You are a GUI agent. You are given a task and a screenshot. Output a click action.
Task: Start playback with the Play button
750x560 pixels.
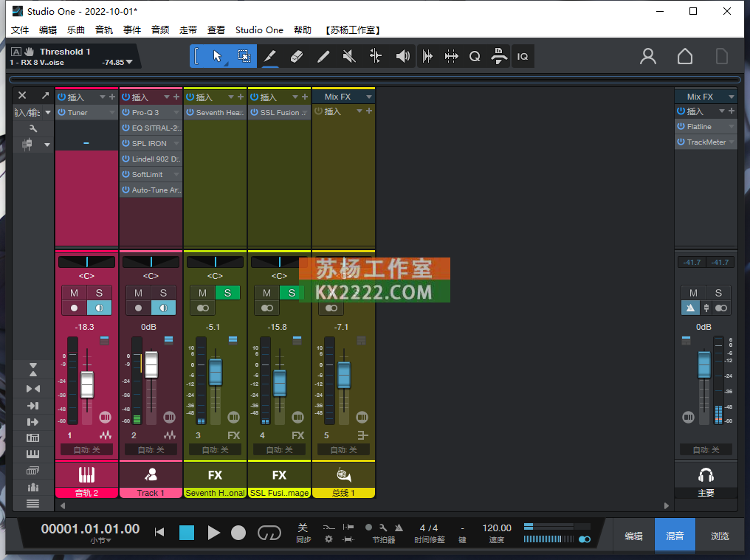click(x=214, y=532)
